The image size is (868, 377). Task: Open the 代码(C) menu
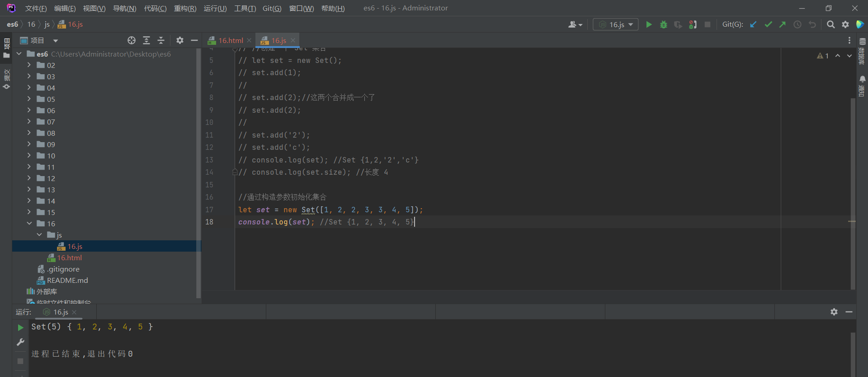(x=155, y=8)
